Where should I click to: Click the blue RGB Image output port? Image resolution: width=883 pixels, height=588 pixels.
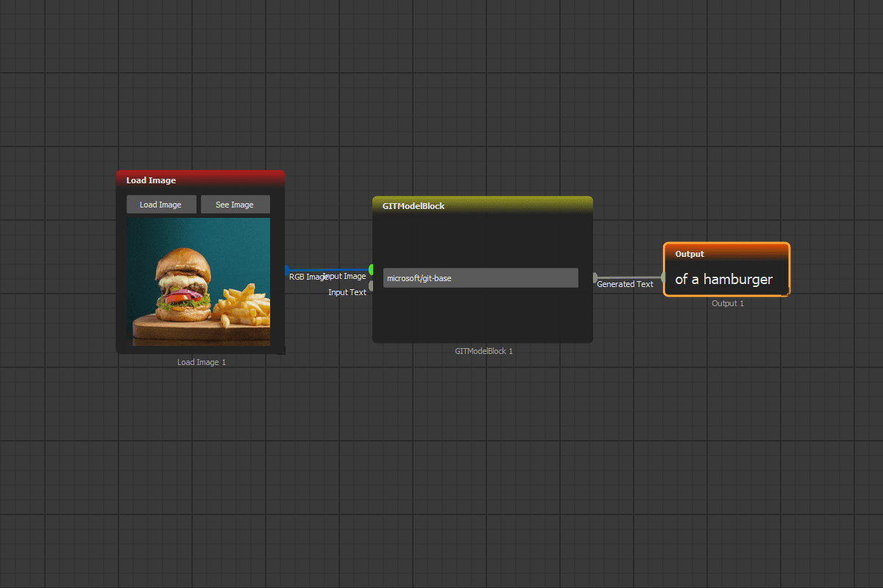tap(287, 270)
